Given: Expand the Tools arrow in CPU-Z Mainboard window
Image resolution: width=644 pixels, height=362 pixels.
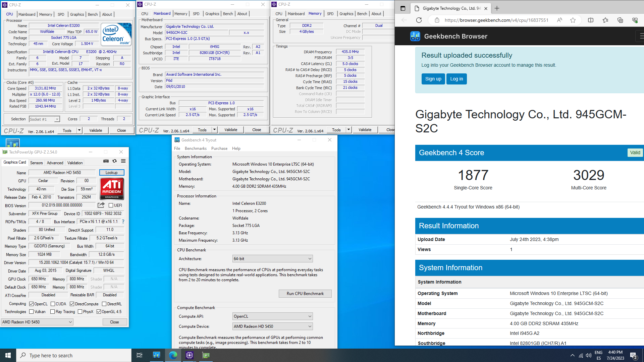Looking at the screenshot, I should tap(215, 130).
